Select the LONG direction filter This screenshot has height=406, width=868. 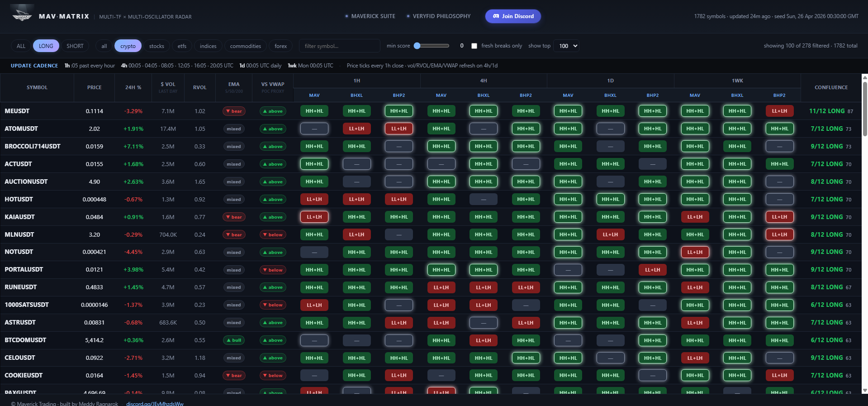coord(46,46)
